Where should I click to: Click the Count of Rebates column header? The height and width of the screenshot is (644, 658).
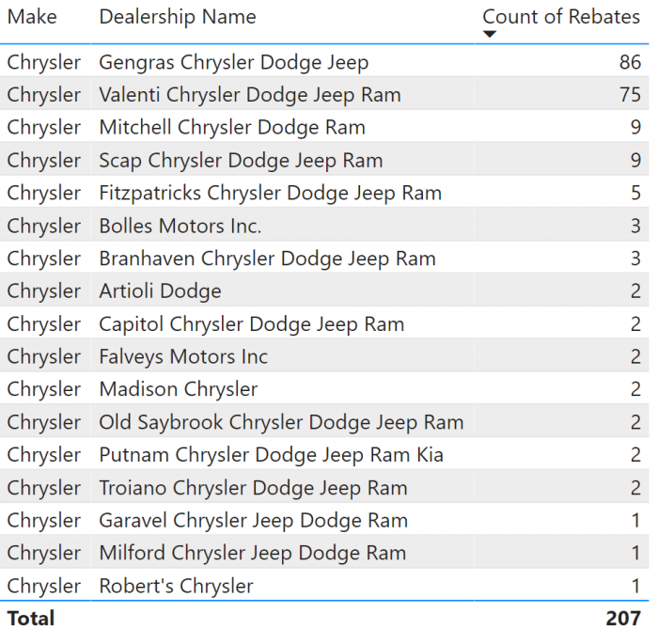[x=561, y=17]
